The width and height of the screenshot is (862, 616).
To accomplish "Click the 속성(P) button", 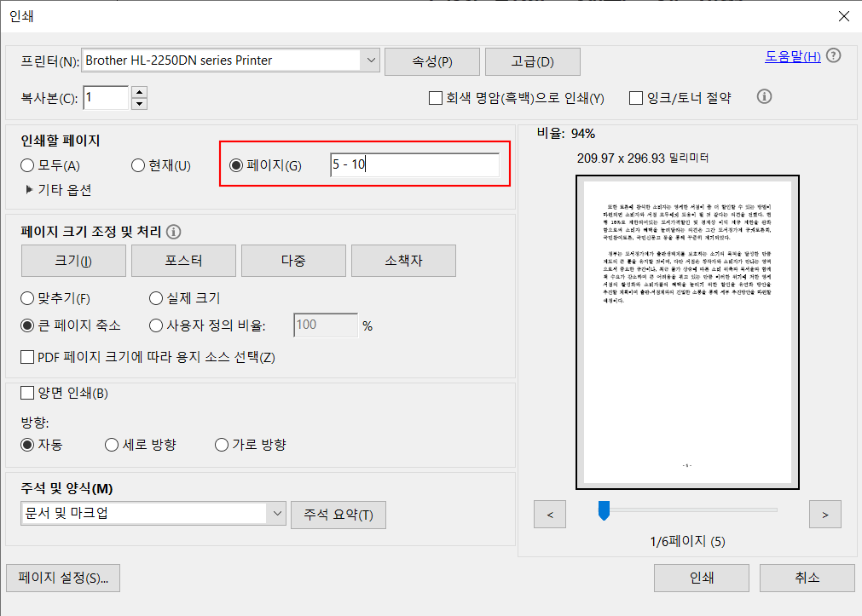I will pos(434,60).
